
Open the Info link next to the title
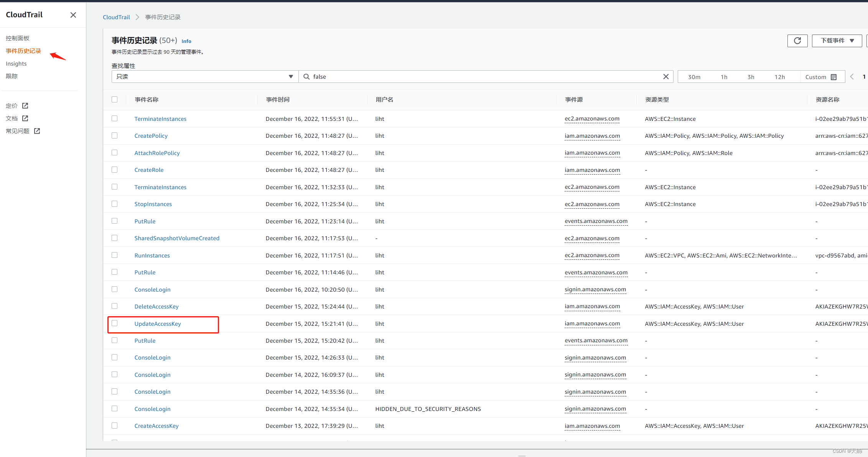186,41
